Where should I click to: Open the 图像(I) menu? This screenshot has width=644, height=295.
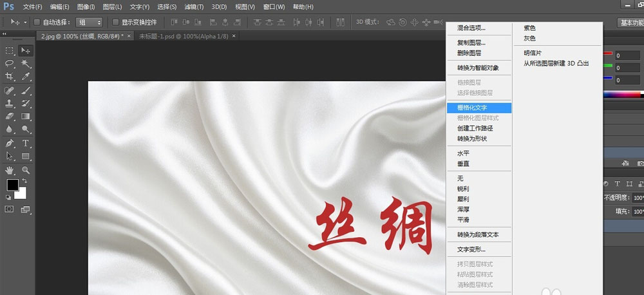86,7
